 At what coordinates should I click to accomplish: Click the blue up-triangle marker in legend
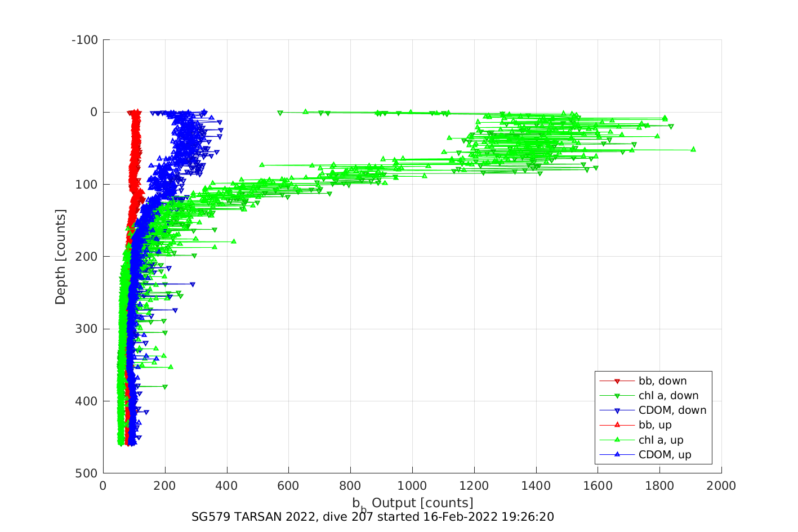(x=617, y=454)
